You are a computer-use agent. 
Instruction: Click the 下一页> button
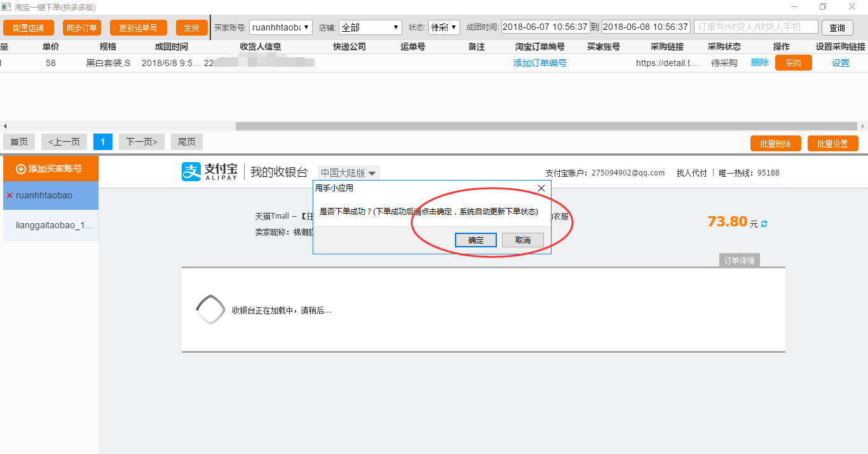click(x=142, y=142)
